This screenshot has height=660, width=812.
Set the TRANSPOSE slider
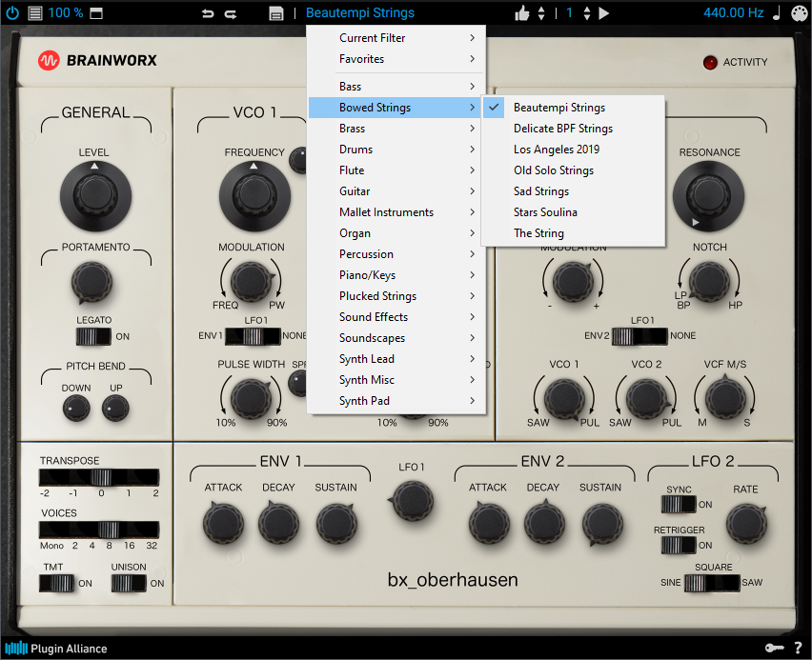[99, 477]
